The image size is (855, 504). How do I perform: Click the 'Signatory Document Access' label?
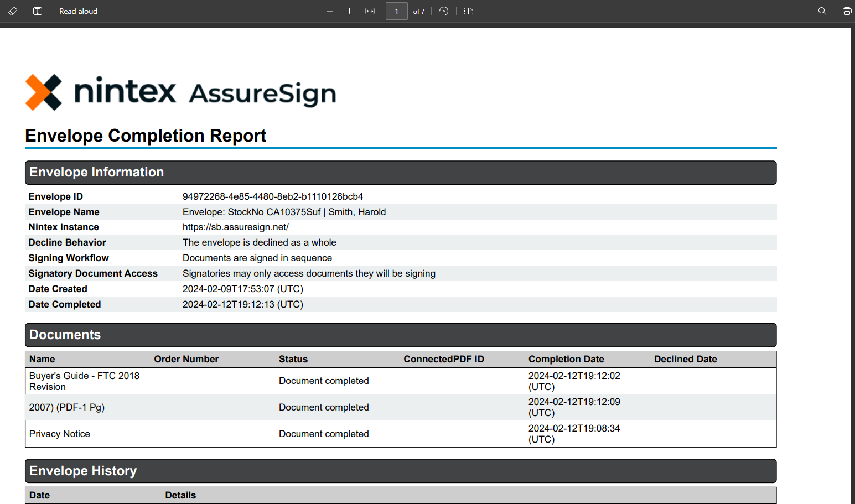93,273
